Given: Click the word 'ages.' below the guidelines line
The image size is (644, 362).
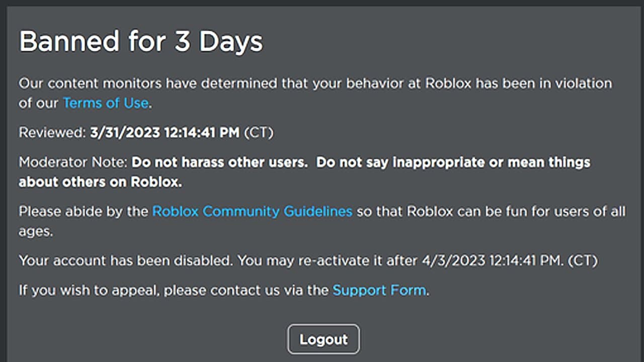Looking at the screenshot, I should 36,232.
